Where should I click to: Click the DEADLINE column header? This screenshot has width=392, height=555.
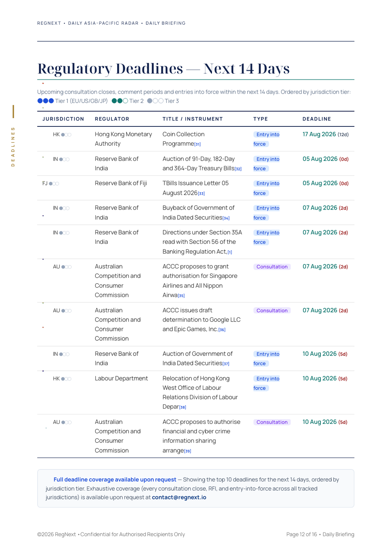[317, 119]
